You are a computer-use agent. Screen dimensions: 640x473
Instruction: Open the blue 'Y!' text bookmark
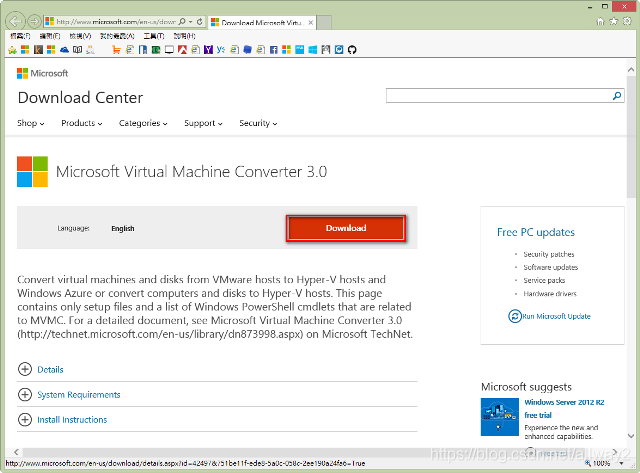(x=221, y=50)
